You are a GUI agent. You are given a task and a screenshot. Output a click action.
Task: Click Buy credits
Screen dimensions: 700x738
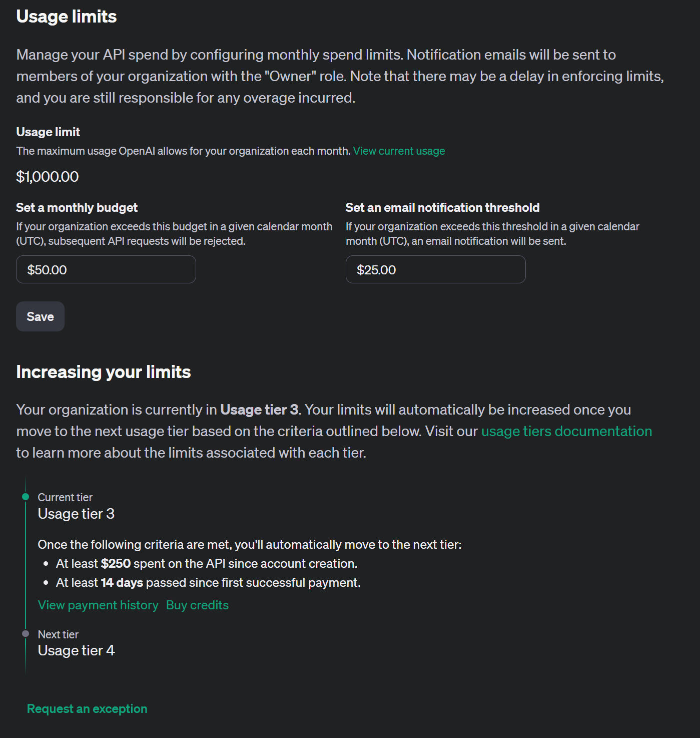[197, 605]
